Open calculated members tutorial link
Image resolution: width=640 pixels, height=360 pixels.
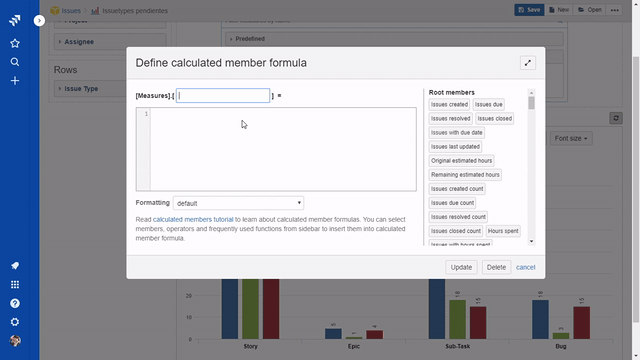pos(193,219)
